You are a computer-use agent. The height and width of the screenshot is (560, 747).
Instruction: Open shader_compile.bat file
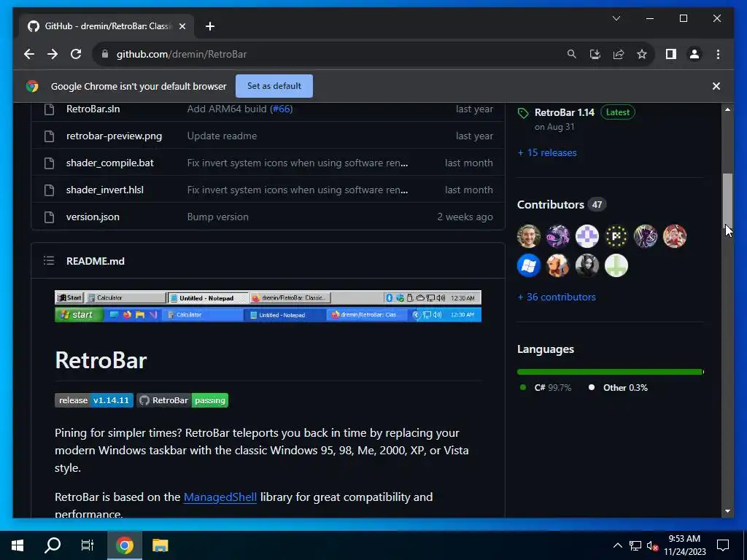(x=109, y=163)
